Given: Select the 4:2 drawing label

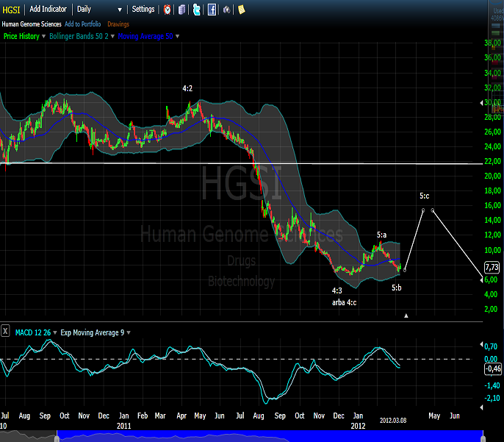Looking at the screenshot, I should (187, 88).
